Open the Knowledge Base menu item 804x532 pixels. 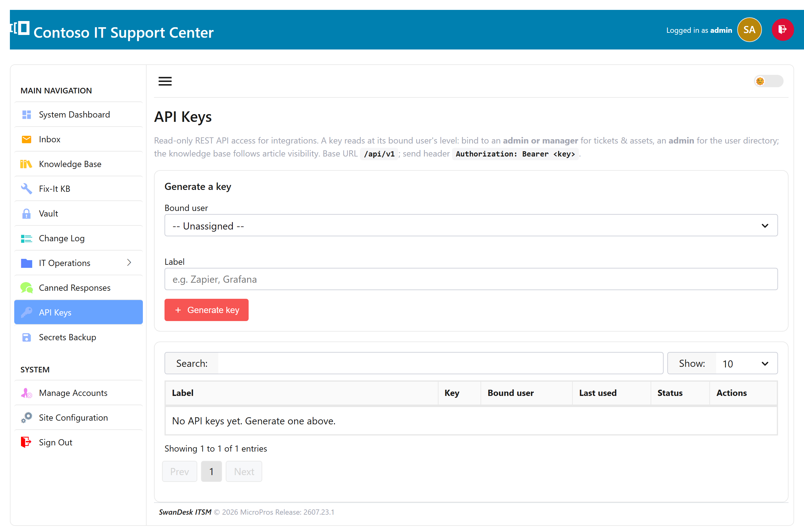[x=78, y=164]
